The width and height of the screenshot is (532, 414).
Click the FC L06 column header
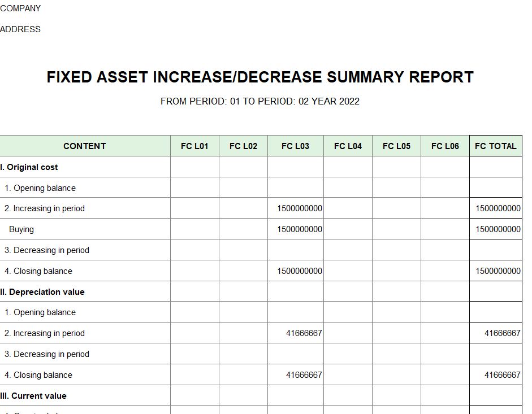coord(445,146)
